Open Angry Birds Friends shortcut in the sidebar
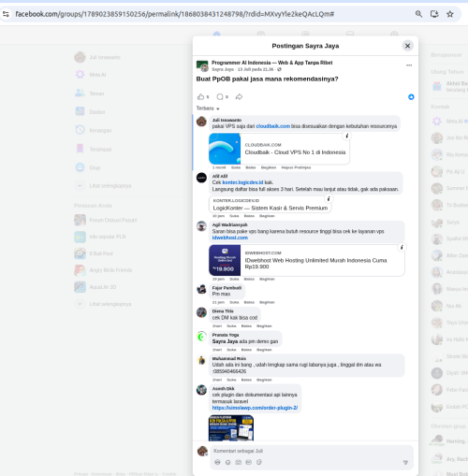 pos(103,270)
